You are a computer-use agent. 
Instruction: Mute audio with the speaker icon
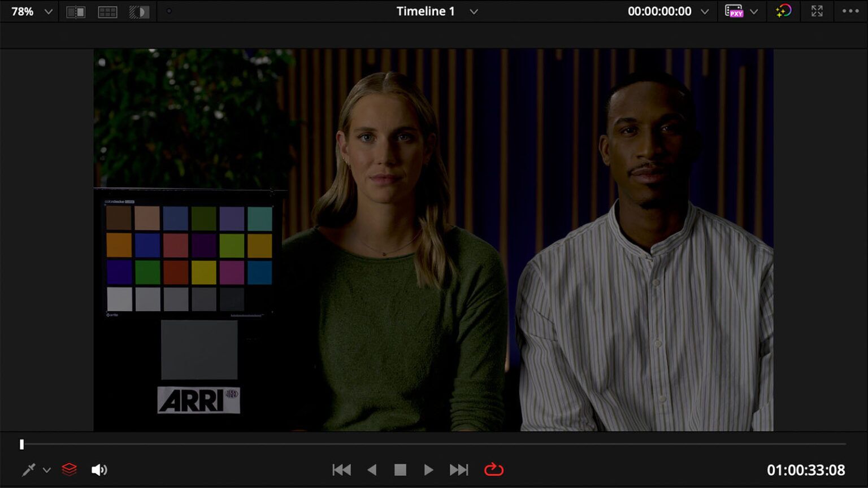[99, 469]
